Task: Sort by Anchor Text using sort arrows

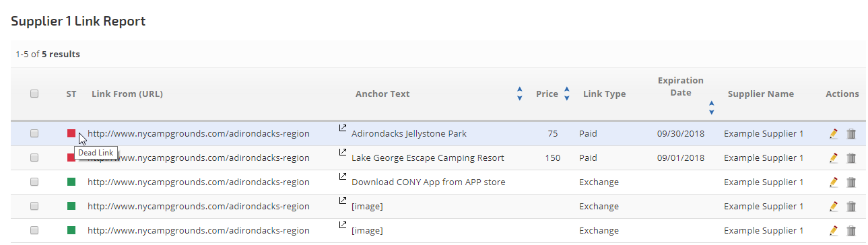Action: click(x=519, y=94)
